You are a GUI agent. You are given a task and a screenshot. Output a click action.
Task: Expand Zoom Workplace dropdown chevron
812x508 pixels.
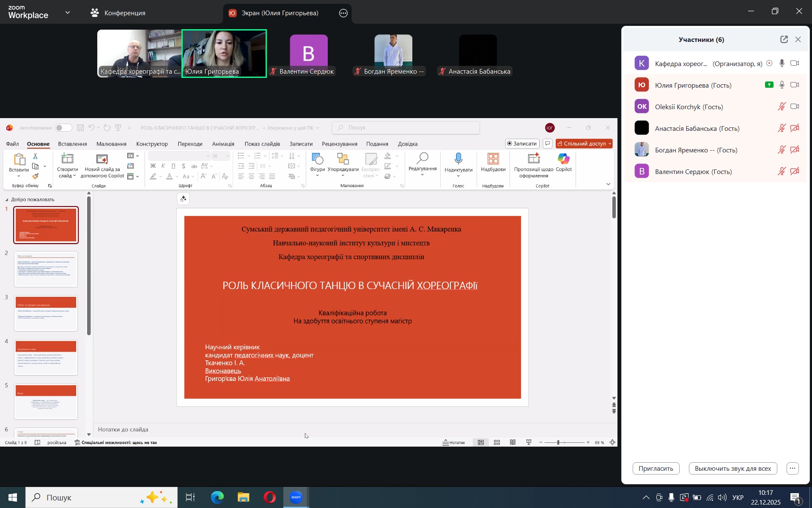click(x=68, y=13)
